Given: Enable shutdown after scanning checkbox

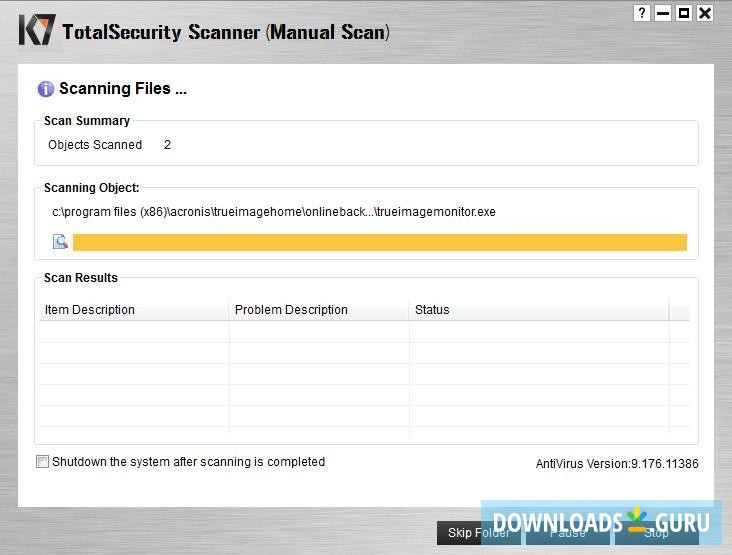Looking at the screenshot, I should click(42, 462).
